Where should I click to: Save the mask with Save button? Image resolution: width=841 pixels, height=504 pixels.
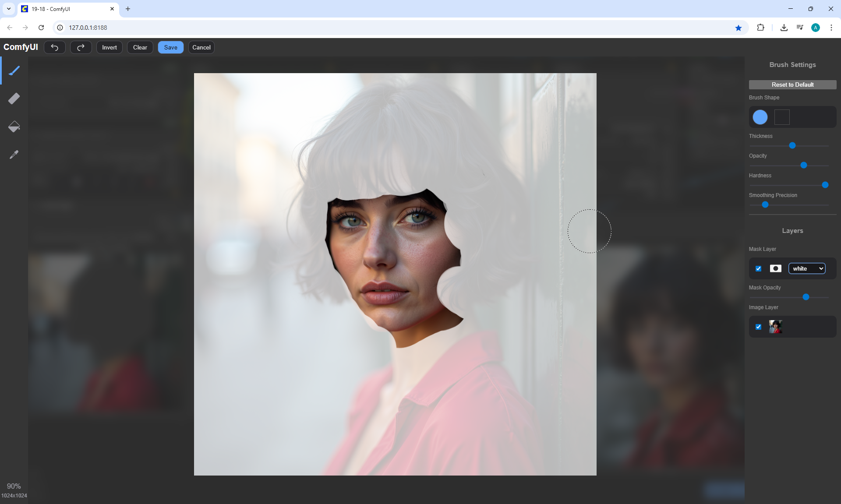(x=170, y=47)
